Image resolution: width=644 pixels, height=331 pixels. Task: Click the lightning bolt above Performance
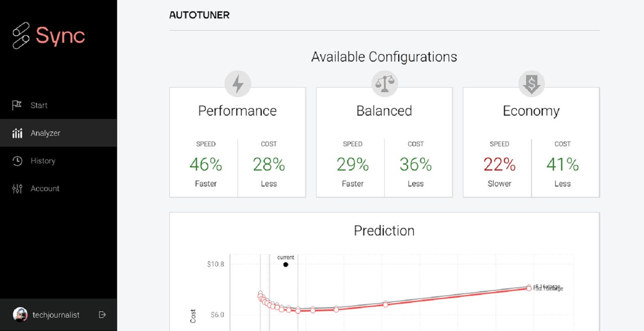point(237,83)
